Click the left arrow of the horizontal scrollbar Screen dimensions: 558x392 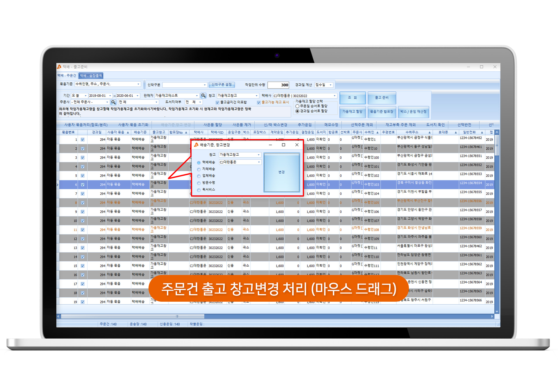click(x=58, y=316)
